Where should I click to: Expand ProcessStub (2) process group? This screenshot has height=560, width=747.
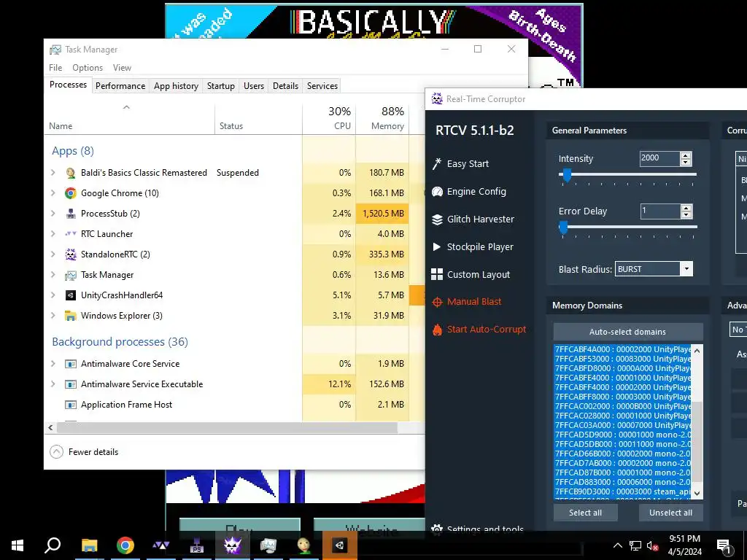[53, 214]
